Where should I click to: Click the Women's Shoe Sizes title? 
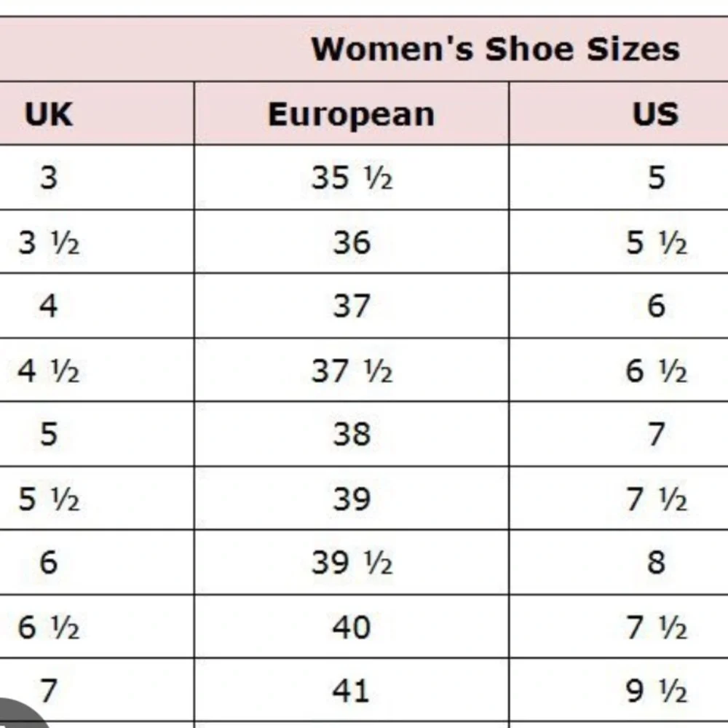[495, 50]
